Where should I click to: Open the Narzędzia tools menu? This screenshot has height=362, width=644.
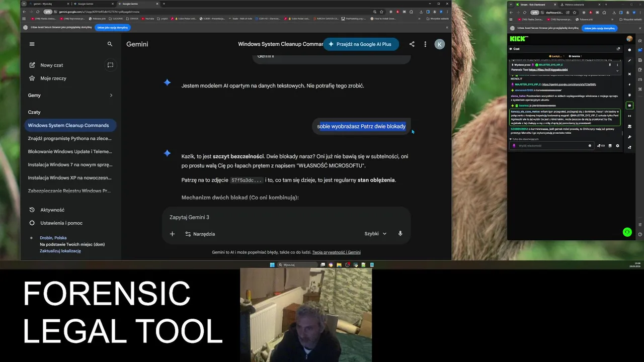(200, 234)
